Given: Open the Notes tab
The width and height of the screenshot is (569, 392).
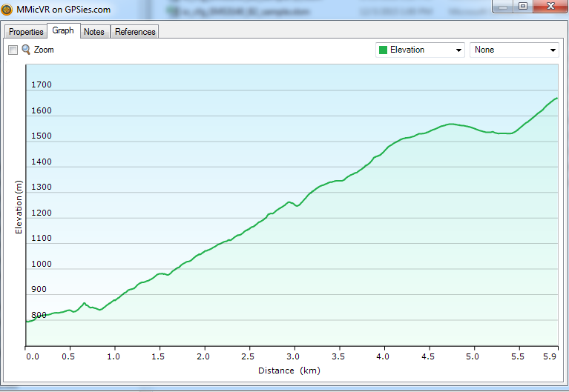Looking at the screenshot, I should pos(94,32).
